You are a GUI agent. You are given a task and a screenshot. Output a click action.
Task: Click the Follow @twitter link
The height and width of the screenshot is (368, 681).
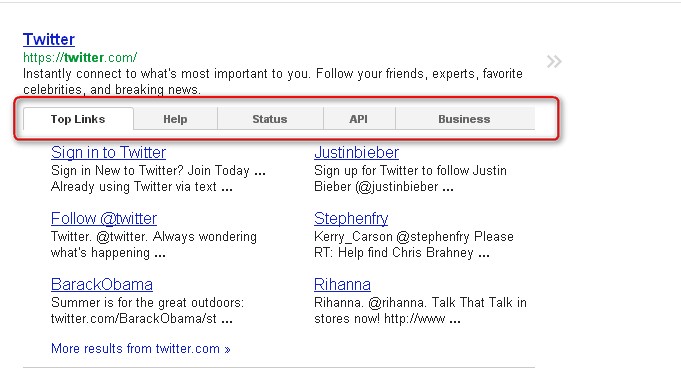104,219
